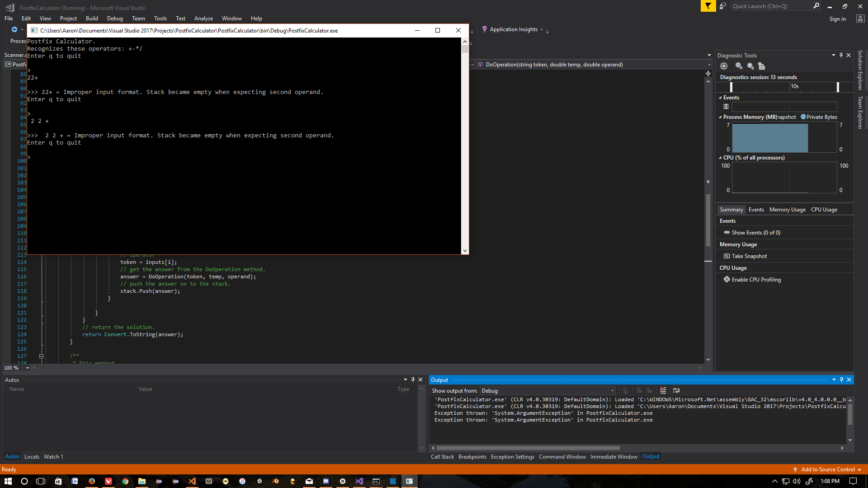Image resolution: width=868 pixels, height=488 pixels.
Task: Click Enable CPU Profiling icon
Action: pyautogui.click(x=727, y=279)
